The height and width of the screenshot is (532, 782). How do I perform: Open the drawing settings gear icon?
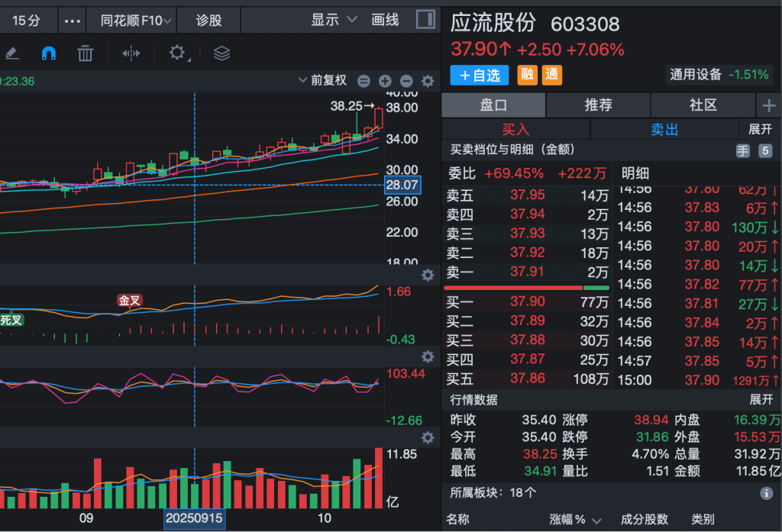coord(177,53)
